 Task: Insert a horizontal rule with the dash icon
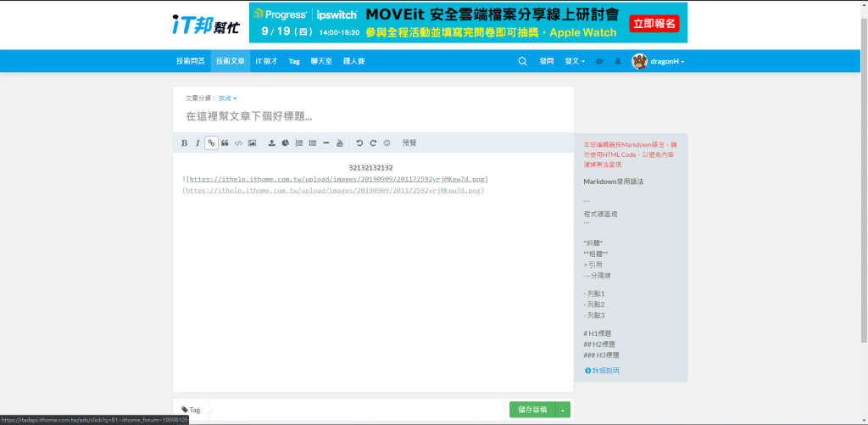point(326,143)
